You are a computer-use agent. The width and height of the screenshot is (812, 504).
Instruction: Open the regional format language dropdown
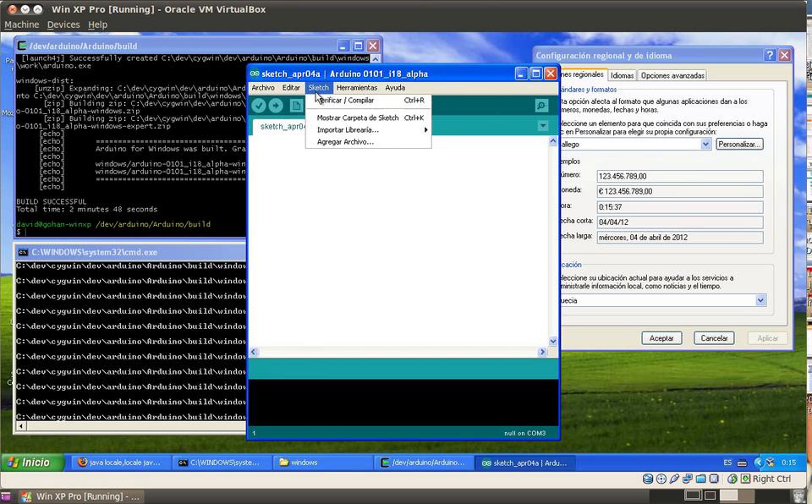pos(705,144)
